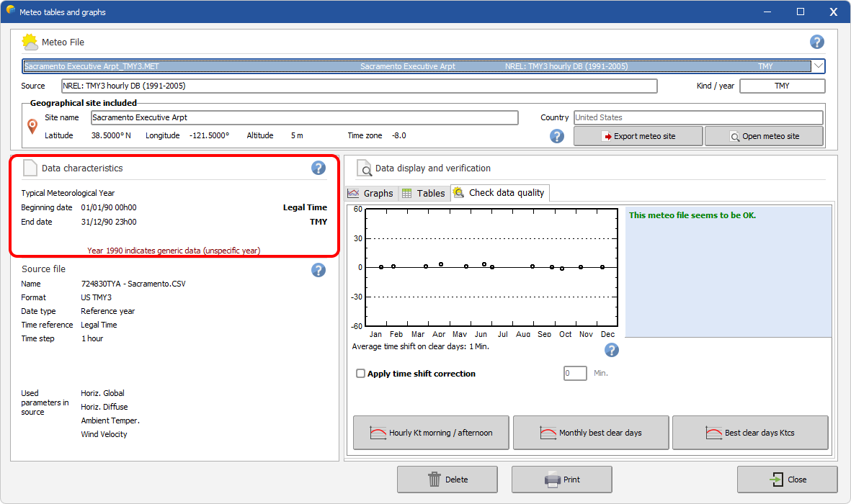The width and height of the screenshot is (851, 504).
Task: Click the Source text field
Action: click(x=359, y=86)
